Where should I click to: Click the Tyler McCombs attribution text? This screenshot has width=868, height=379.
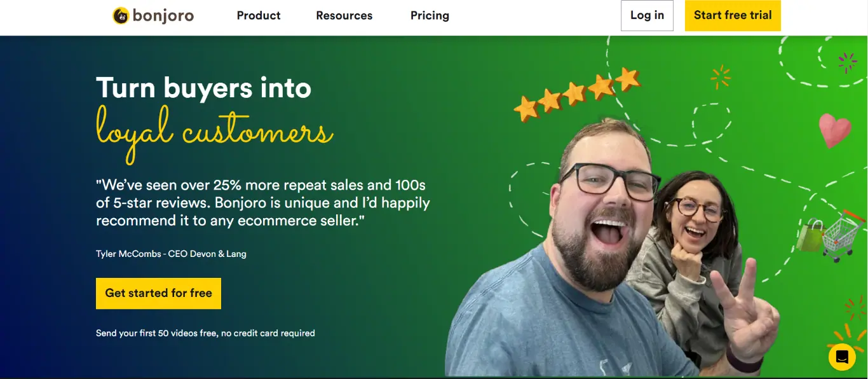[x=171, y=254]
